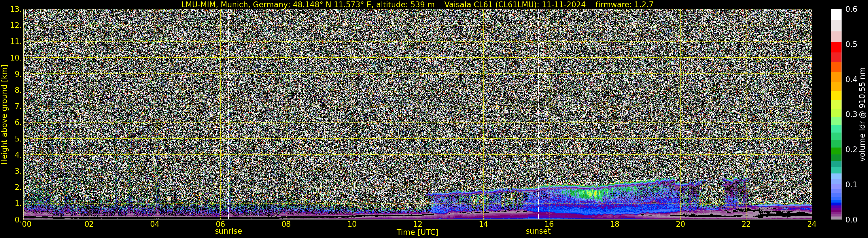This screenshot has width=868, height=238.
Task: Click the white dashed sunrise line
Action: pos(228,114)
